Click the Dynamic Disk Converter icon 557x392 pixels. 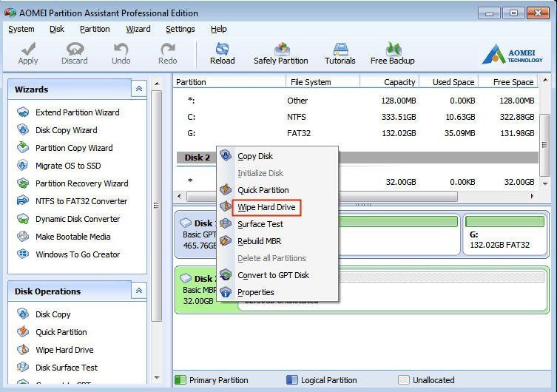pos(23,219)
